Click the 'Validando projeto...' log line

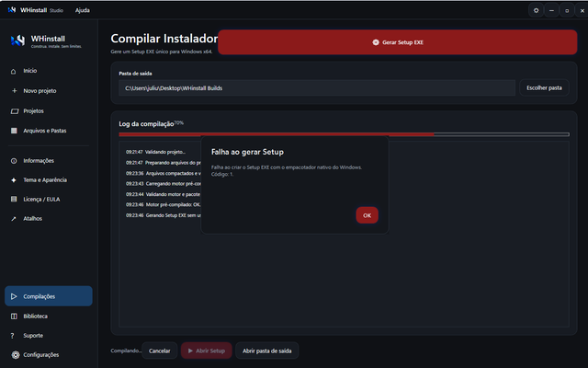click(155, 152)
